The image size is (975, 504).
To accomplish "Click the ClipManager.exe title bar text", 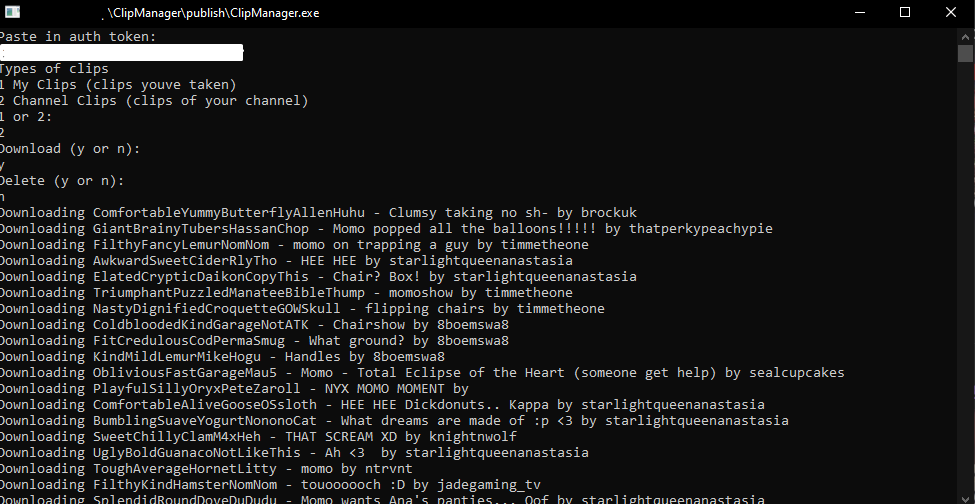I will pos(213,13).
